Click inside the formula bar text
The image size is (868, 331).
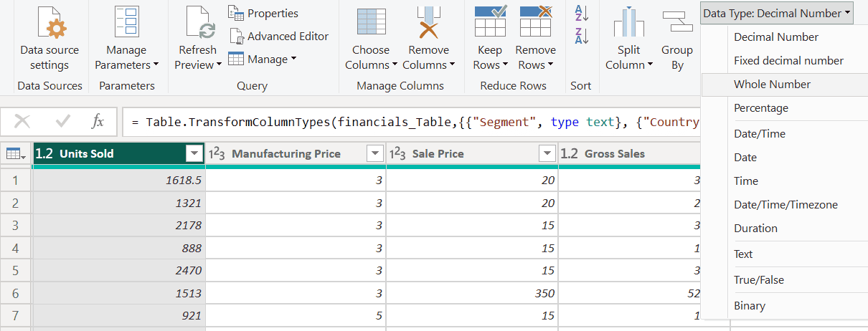409,122
